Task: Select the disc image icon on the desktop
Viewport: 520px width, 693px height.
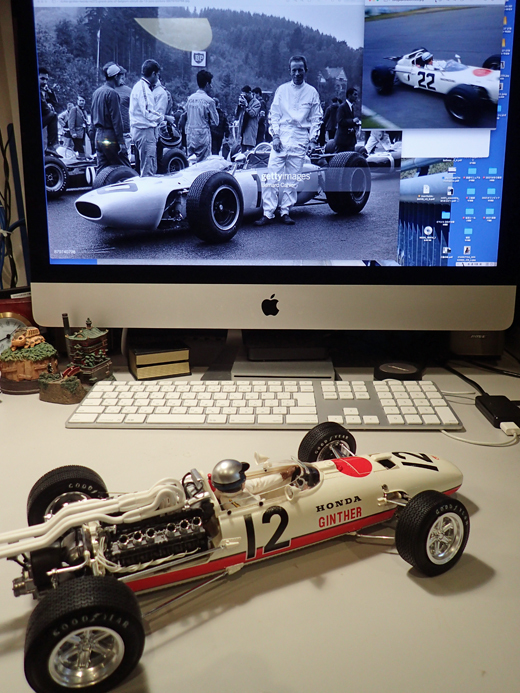Action: click(x=428, y=231)
